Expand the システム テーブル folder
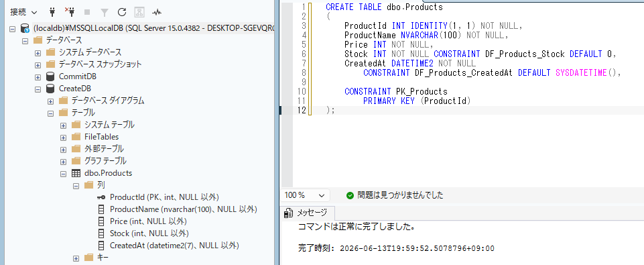Image resolution: width=644 pixels, height=265 pixels. pos(63,125)
